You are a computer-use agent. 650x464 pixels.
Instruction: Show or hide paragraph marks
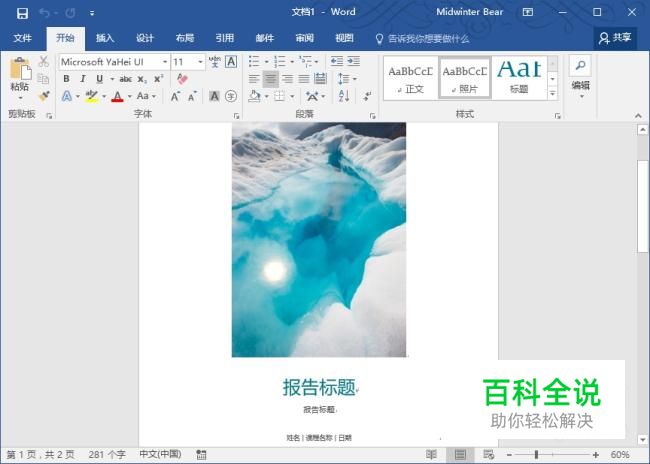(367, 96)
